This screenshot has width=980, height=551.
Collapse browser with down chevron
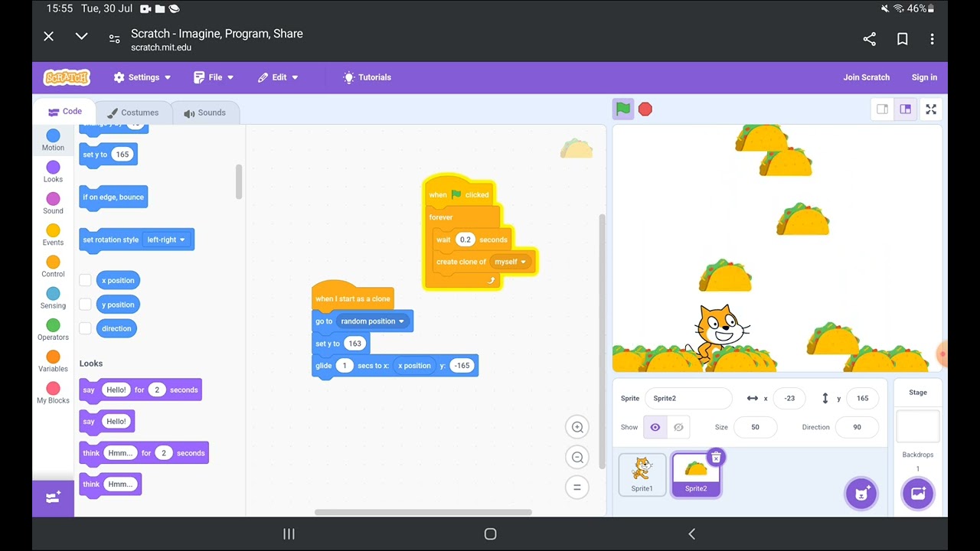pyautogui.click(x=81, y=36)
